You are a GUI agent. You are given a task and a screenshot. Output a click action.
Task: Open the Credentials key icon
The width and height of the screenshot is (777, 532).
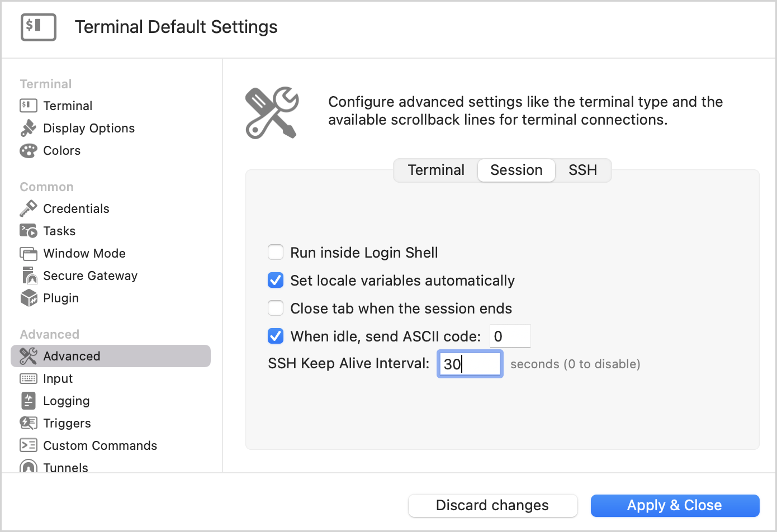click(x=28, y=208)
